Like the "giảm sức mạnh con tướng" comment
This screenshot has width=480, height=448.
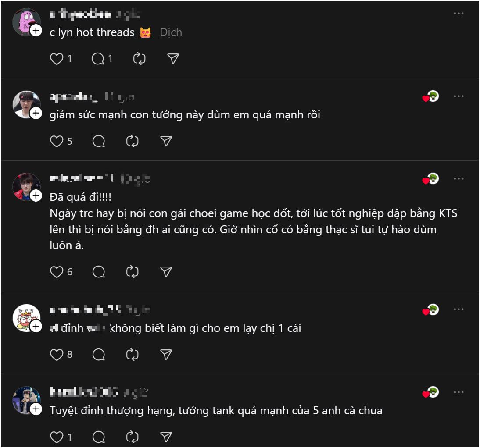click(x=57, y=141)
